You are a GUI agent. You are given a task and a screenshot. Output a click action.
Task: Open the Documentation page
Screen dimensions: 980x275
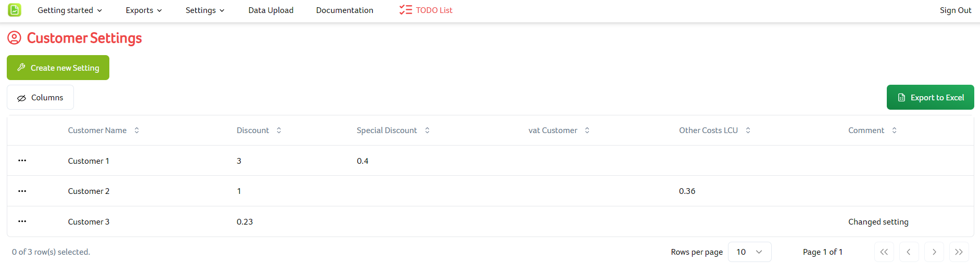pos(345,10)
